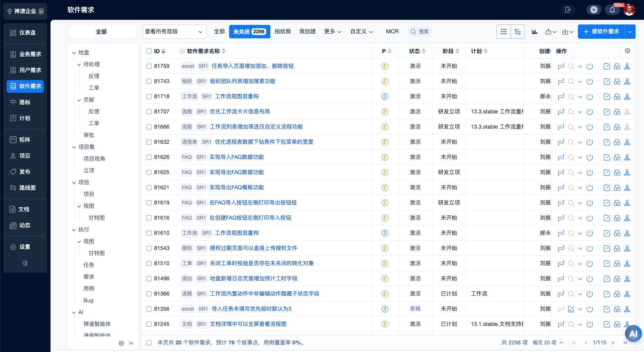Click the AI assistant floating button
The image size is (644, 352).
pos(633,334)
